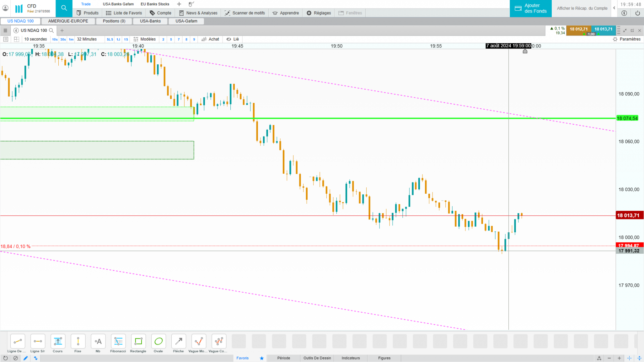
Task: Switch to the USA-Gafam tab
Action: (x=186, y=21)
